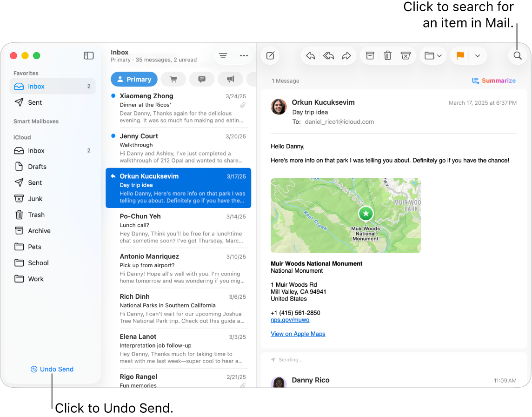
Task: Toggle the sidebar visibility
Action: click(x=88, y=55)
